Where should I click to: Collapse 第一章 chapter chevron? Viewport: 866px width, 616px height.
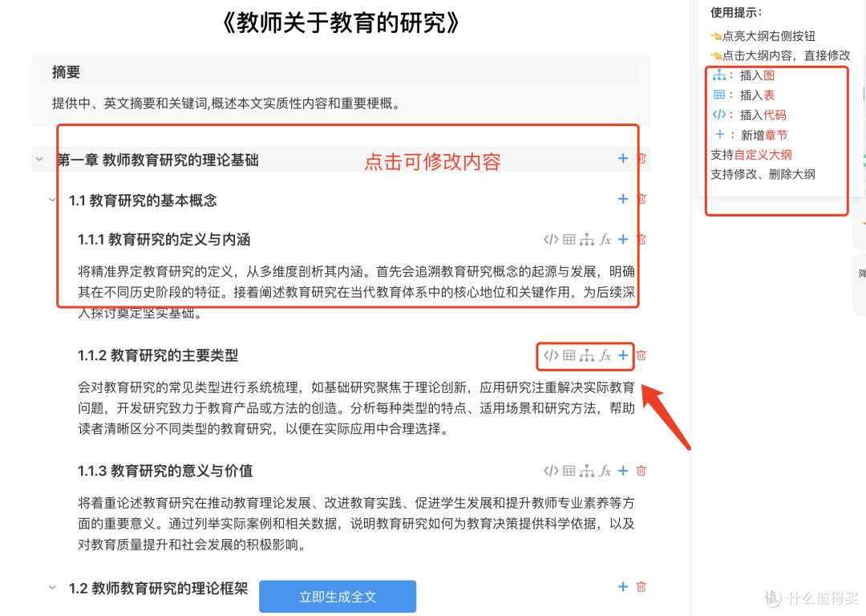point(39,159)
